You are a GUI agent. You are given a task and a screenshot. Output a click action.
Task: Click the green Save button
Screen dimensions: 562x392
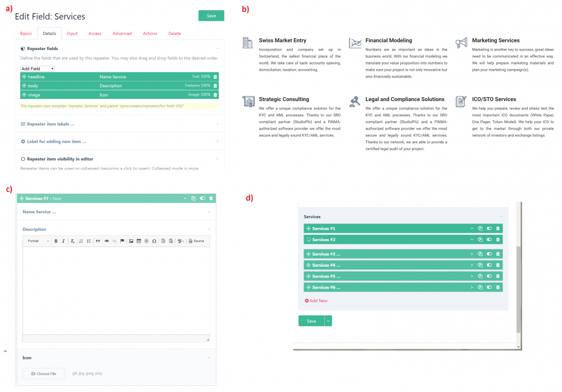coord(211,16)
